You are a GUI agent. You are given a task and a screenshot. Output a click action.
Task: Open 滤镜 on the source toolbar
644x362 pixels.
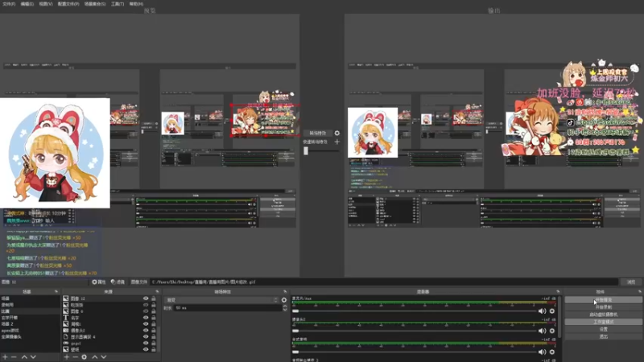click(x=118, y=282)
